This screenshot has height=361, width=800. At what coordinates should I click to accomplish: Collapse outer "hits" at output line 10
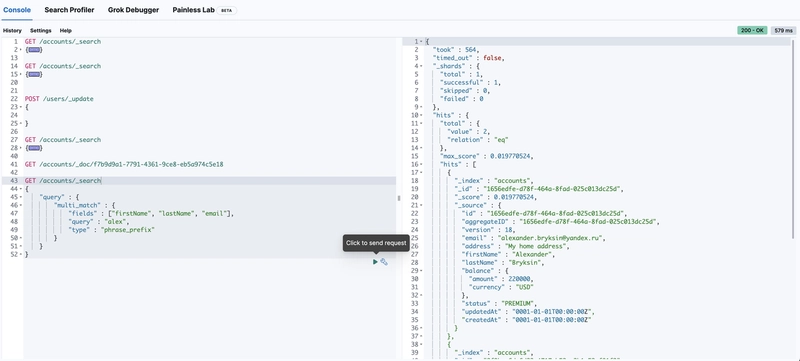click(421, 115)
